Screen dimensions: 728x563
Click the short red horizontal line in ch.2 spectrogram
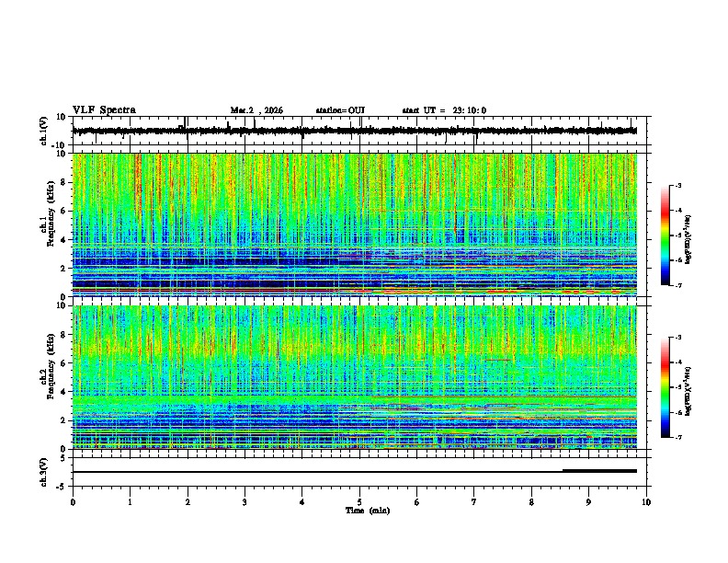(497, 360)
